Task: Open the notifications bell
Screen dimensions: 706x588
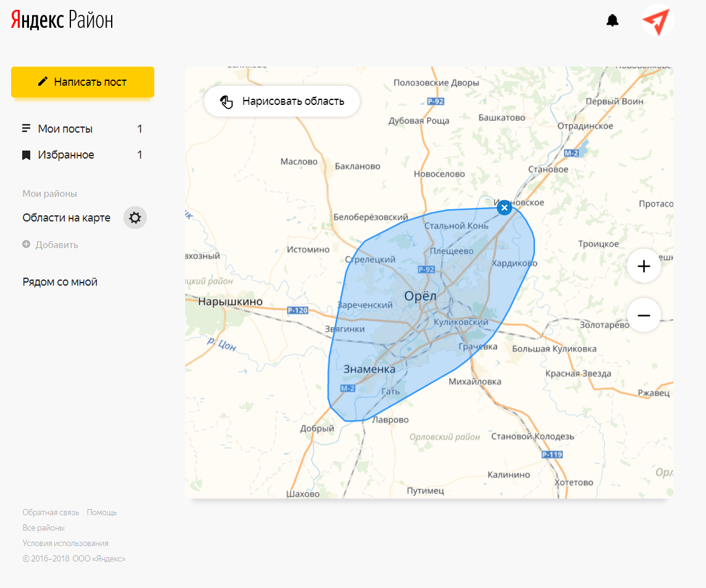Action: coord(612,20)
